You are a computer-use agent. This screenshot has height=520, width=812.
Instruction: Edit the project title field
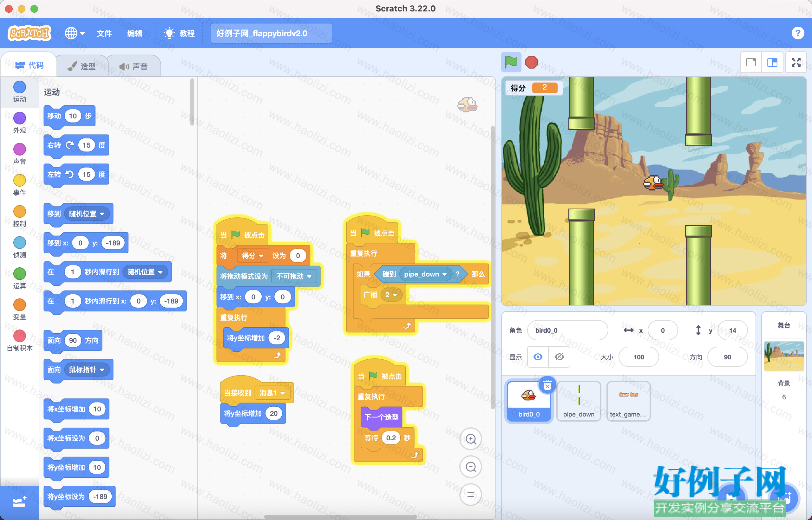271,33
